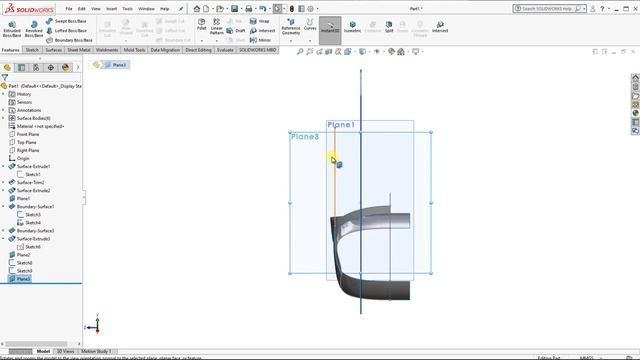Open the Window menu
The image size is (640, 360).
(146, 9)
